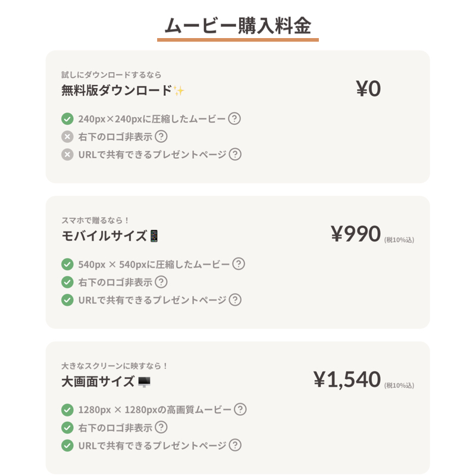Screen dimensions: 476x476
Task: Click gray X icon beside free plan's URL sharing
Action: tap(67, 155)
